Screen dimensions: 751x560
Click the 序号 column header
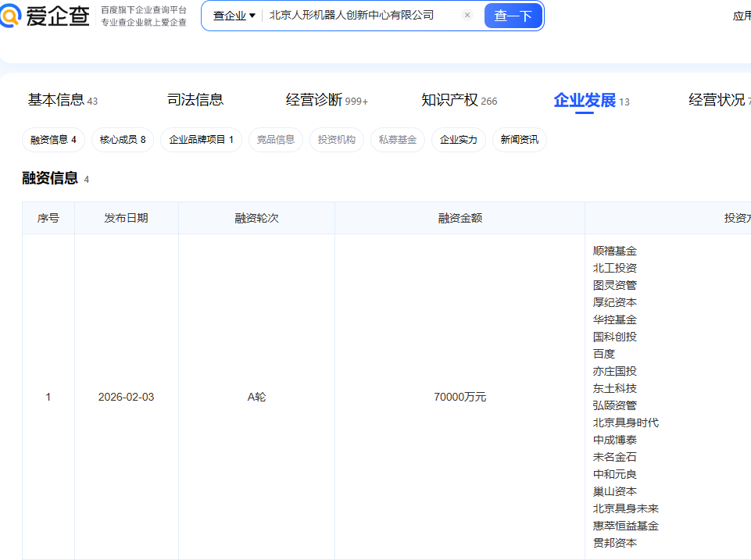pyautogui.click(x=48, y=218)
